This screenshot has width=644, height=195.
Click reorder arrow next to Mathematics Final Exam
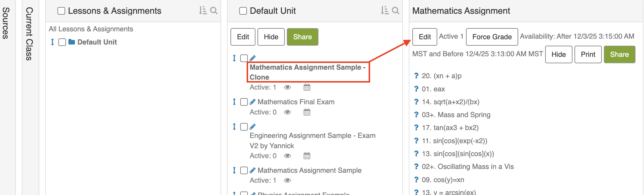tap(234, 102)
